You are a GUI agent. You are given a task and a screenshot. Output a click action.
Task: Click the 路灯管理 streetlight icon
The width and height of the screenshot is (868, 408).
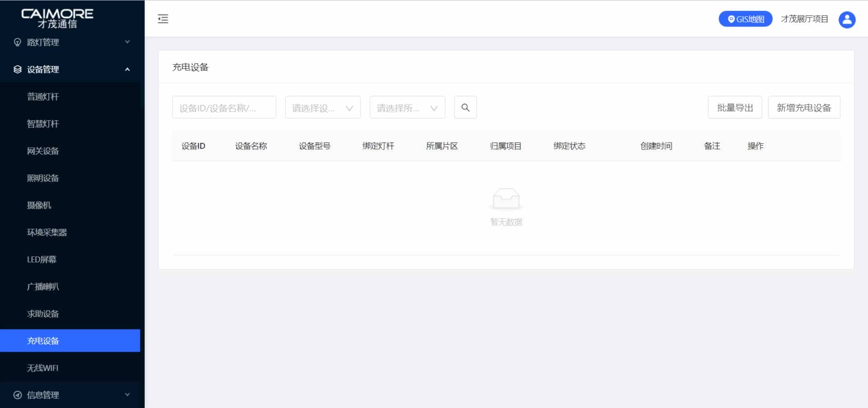tap(17, 42)
